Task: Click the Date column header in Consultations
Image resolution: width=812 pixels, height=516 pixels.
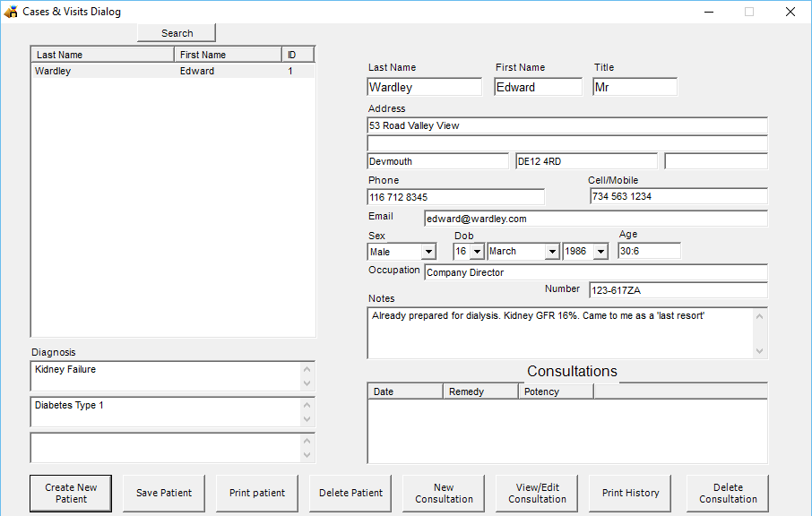Action: point(405,391)
